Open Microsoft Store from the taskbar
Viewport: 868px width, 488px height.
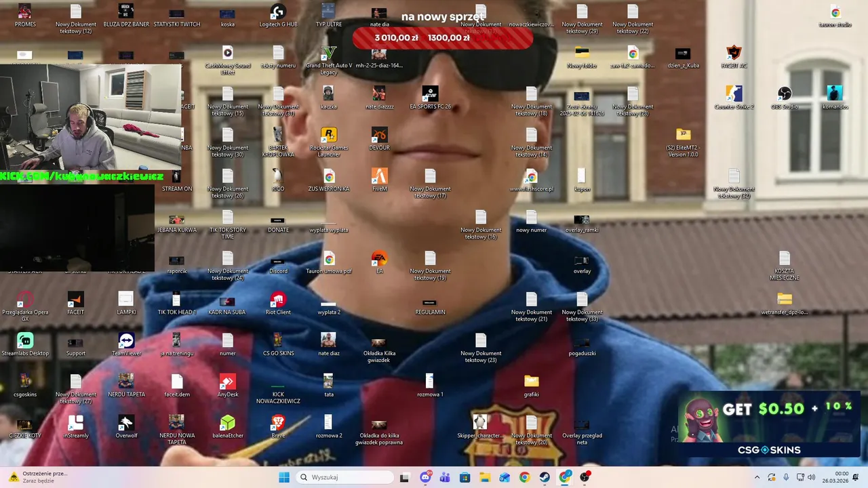pos(465,477)
